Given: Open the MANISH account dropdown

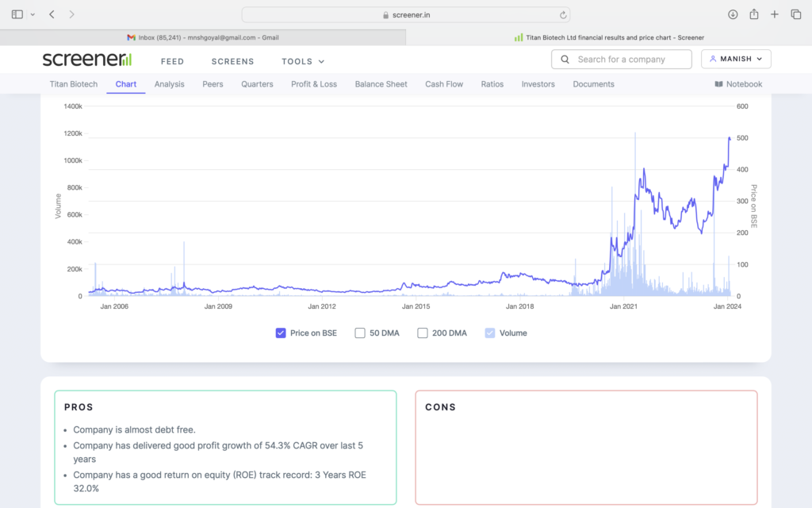Looking at the screenshot, I should tap(736, 59).
